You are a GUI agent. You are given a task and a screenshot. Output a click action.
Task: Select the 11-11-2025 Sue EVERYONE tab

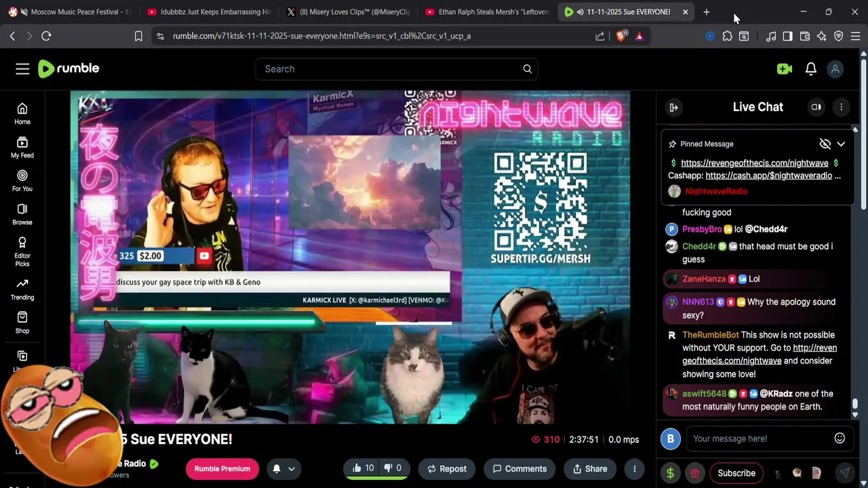(627, 12)
